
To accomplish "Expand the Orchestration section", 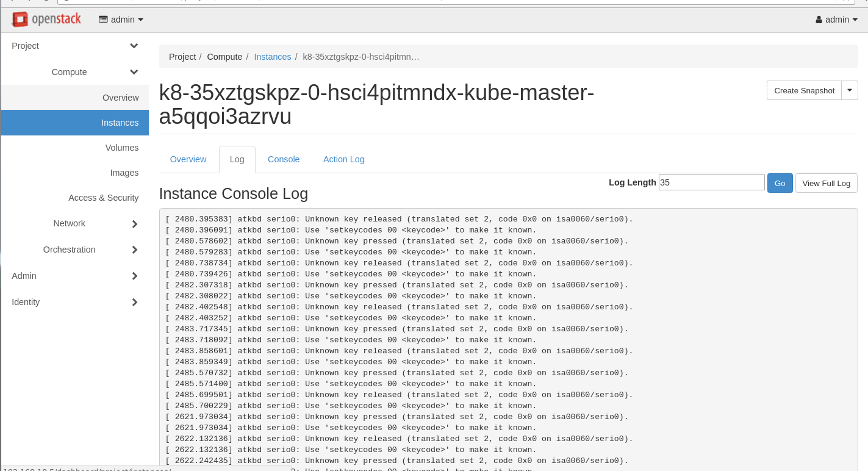I will coord(74,250).
